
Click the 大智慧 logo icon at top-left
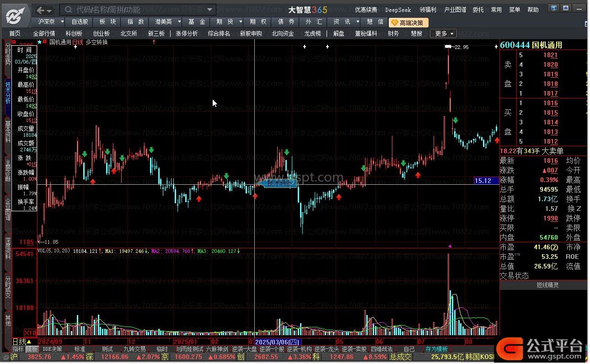[x=16, y=16]
